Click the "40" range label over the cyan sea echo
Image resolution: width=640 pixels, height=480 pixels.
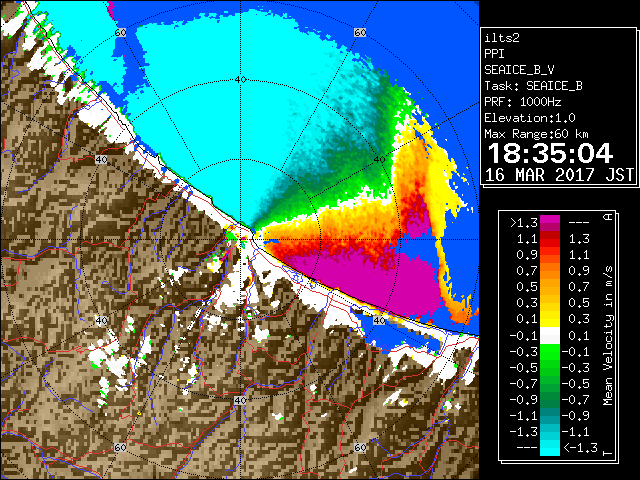click(240, 80)
